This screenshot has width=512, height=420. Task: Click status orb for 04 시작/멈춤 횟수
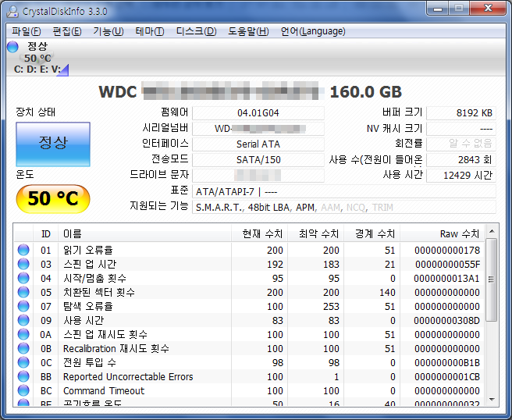pos(23,278)
